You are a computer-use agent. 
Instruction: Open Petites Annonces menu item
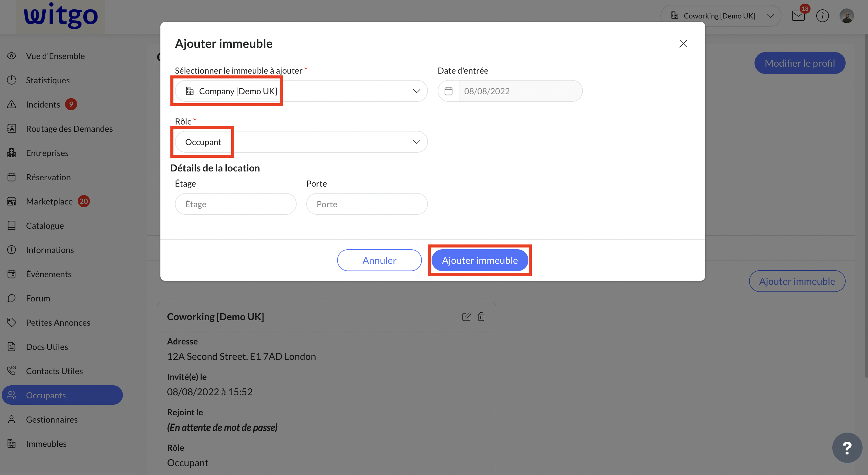(x=62, y=323)
